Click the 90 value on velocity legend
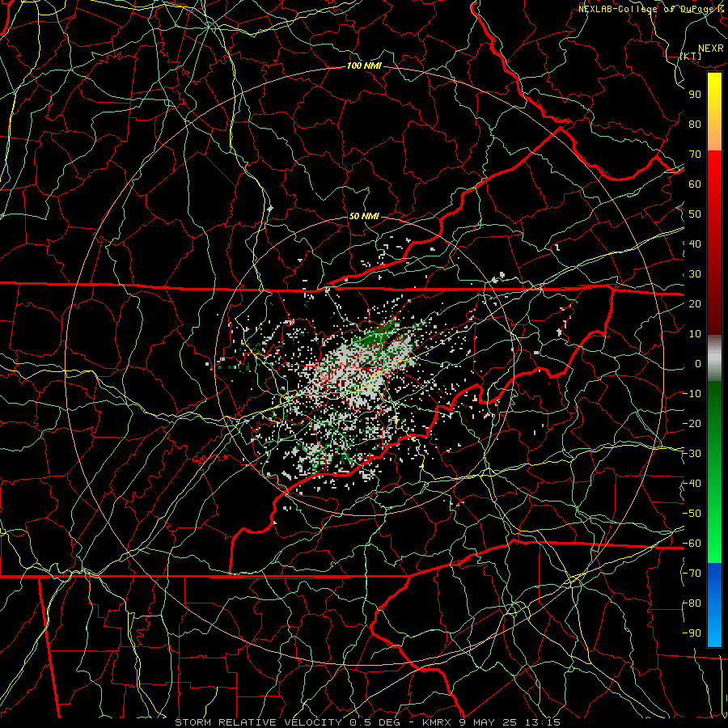This screenshot has height=728, width=728. tap(695, 95)
